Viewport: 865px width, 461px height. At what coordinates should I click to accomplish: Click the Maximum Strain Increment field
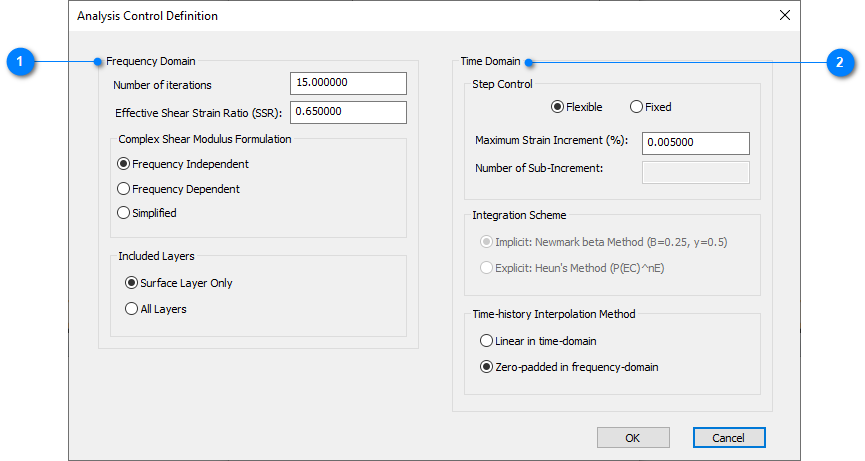click(696, 143)
